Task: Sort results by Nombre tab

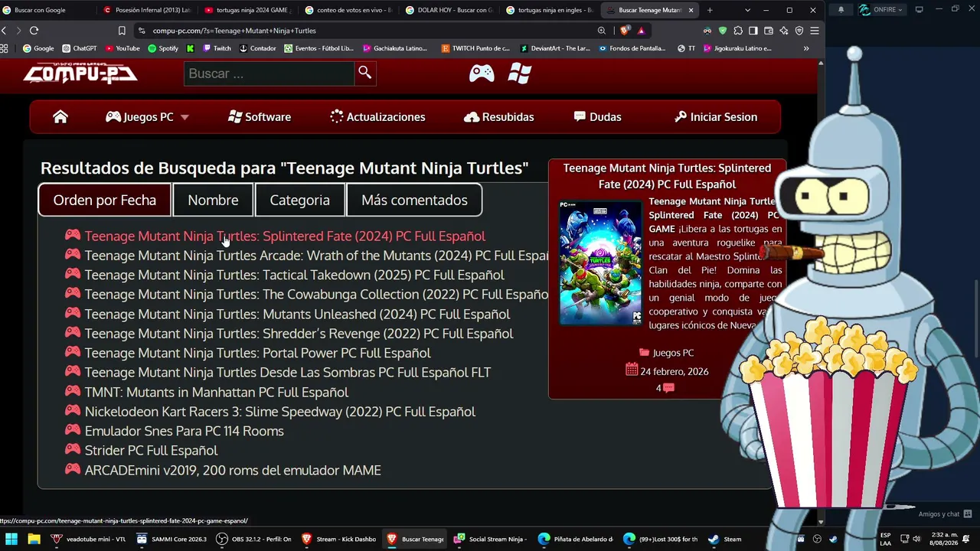Action: [x=213, y=200]
